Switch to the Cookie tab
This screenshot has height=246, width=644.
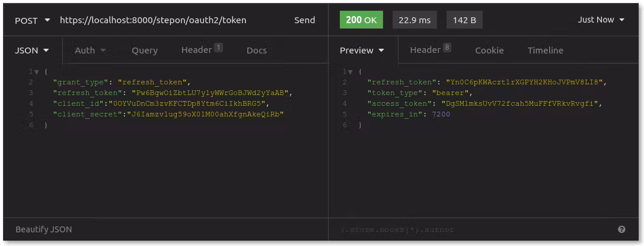coord(489,51)
